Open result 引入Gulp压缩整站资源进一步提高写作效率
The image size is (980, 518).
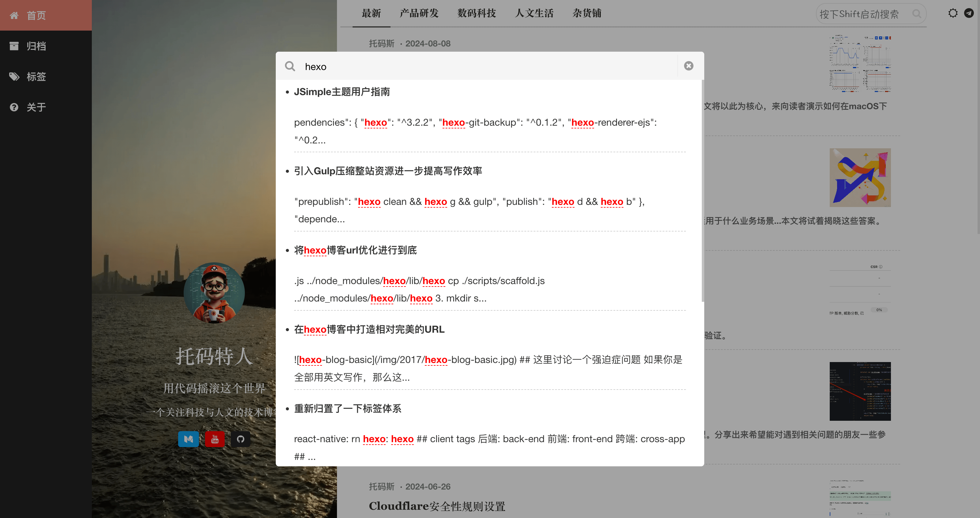tap(388, 171)
